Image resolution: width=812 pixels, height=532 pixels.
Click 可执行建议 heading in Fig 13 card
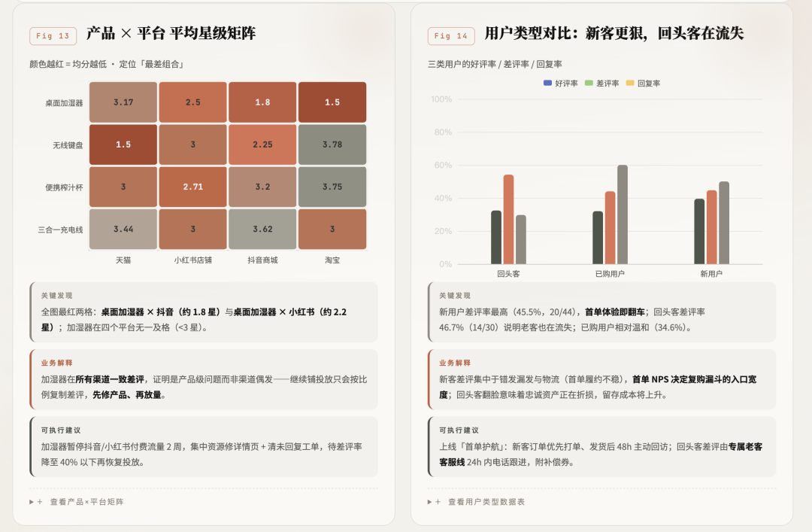61,430
